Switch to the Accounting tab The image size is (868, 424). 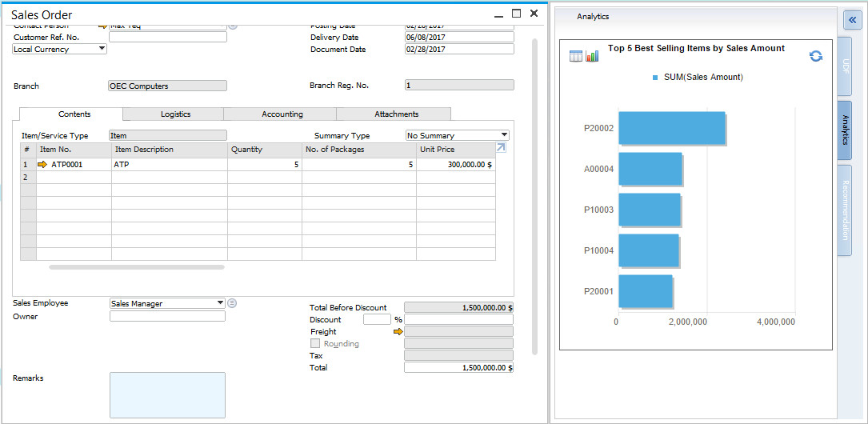pos(282,114)
